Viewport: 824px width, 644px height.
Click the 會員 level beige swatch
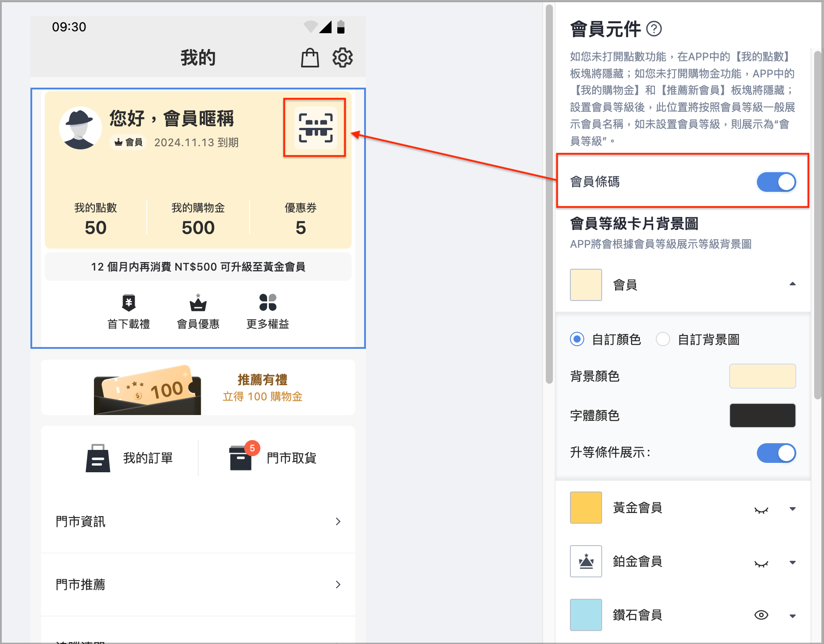pos(586,285)
